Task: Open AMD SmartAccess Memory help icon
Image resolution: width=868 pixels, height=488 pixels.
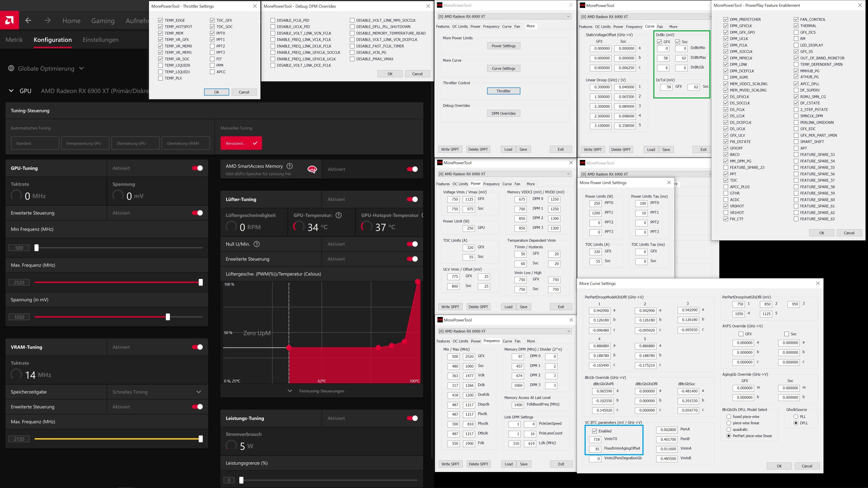Action: click(x=289, y=166)
